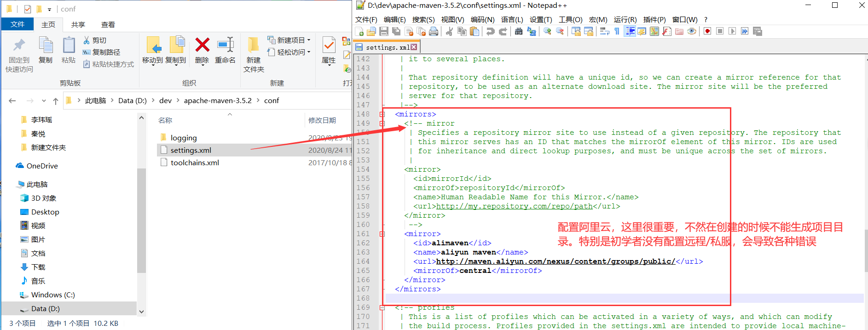The image size is (868, 330).
Task: Open the user-defined language icon
Action: pyautogui.click(x=642, y=31)
